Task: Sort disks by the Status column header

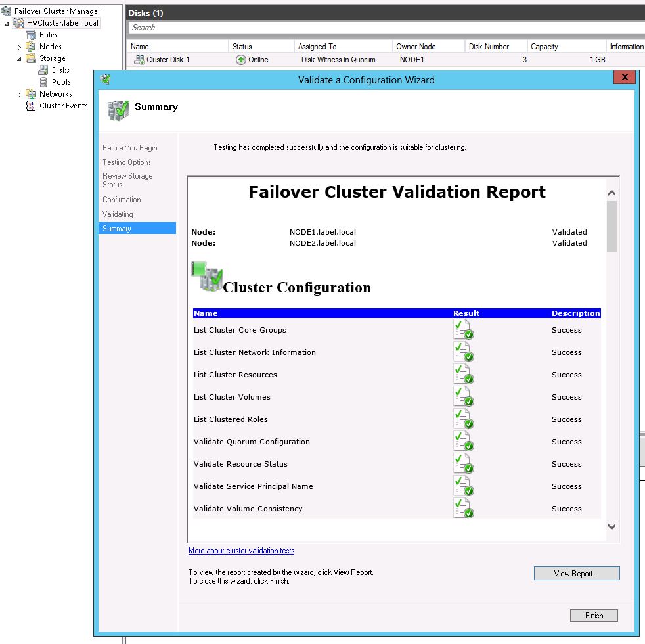Action: pyautogui.click(x=242, y=47)
